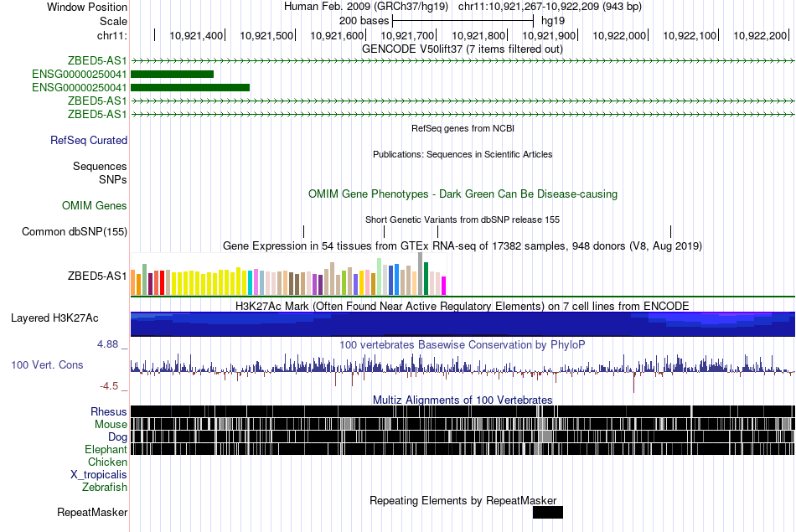Click the ZBED5-AS1 label beside GTEx bars

(97, 276)
